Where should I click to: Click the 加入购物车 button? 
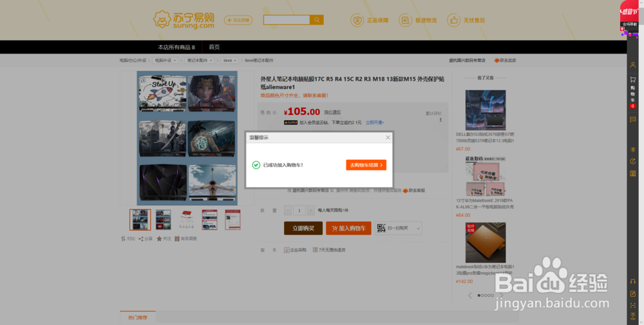(348, 228)
